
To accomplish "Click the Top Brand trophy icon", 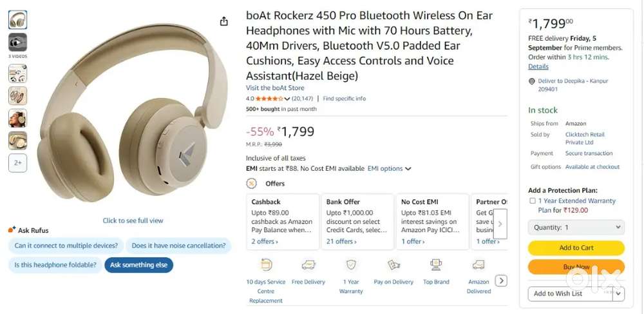I will [x=436, y=264].
